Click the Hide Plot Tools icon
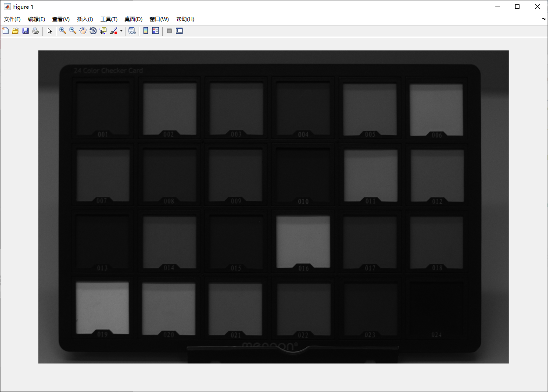Viewport: 548px width, 392px height. click(169, 31)
